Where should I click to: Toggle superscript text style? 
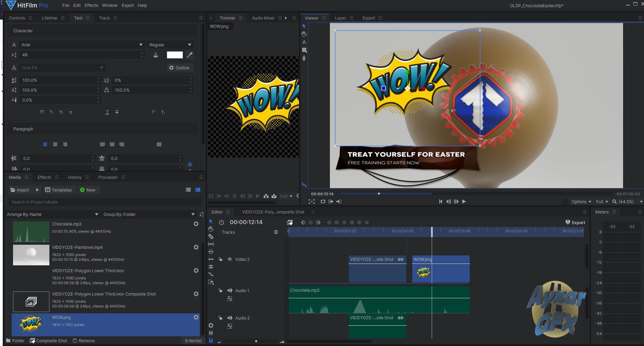pyautogui.click(x=153, y=112)
